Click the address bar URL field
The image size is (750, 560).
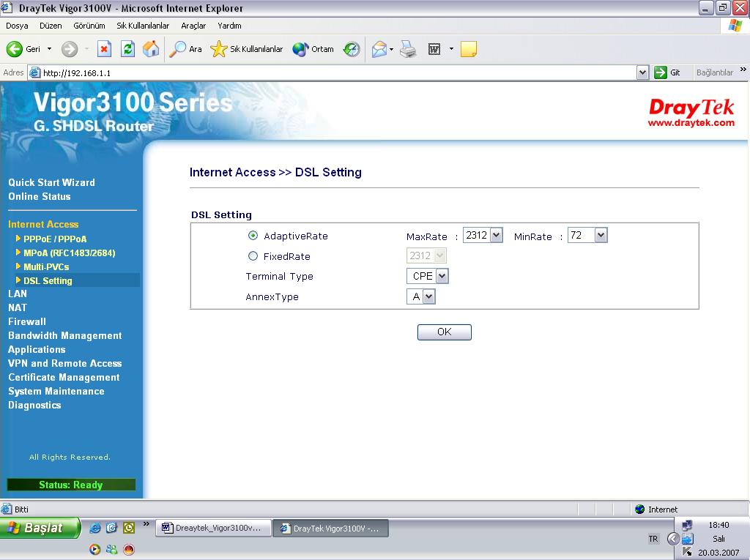(337, 72)
